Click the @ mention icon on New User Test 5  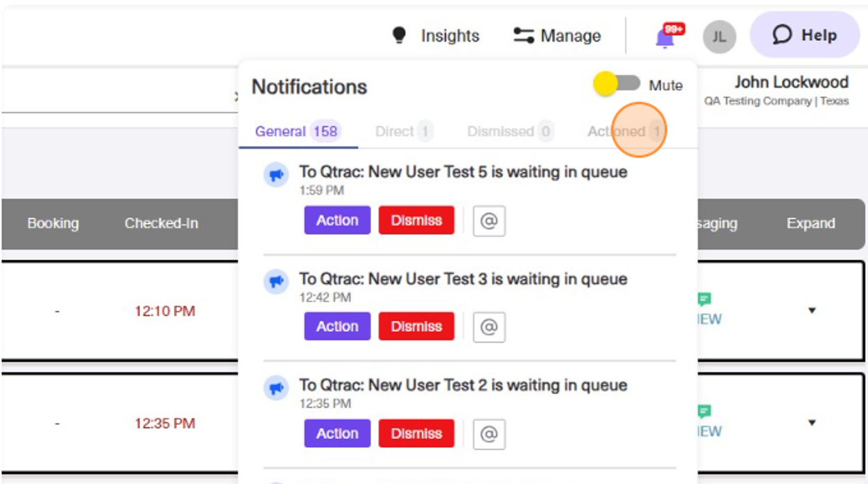[490, 220]
